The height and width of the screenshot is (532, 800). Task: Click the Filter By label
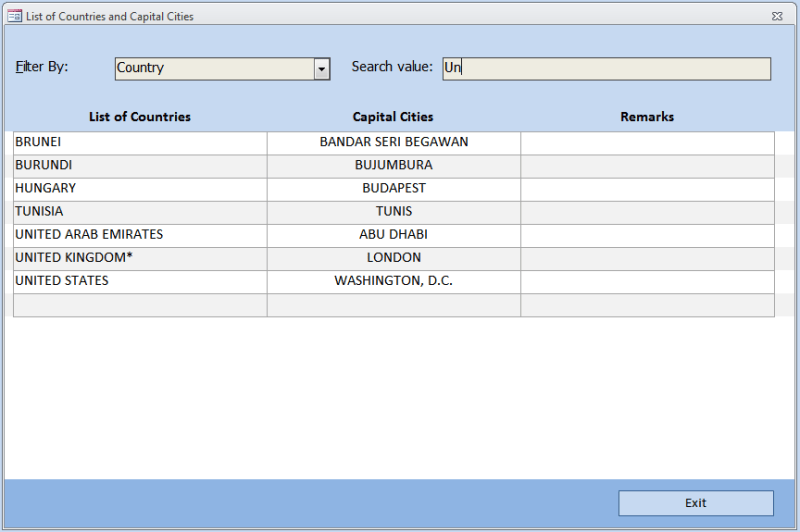(42, 67)
